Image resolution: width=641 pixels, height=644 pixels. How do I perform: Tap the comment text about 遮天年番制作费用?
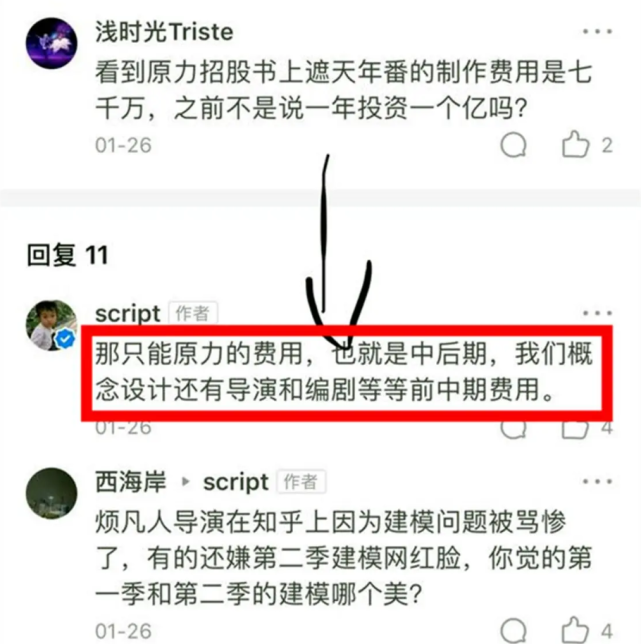[x=343, y=90]
